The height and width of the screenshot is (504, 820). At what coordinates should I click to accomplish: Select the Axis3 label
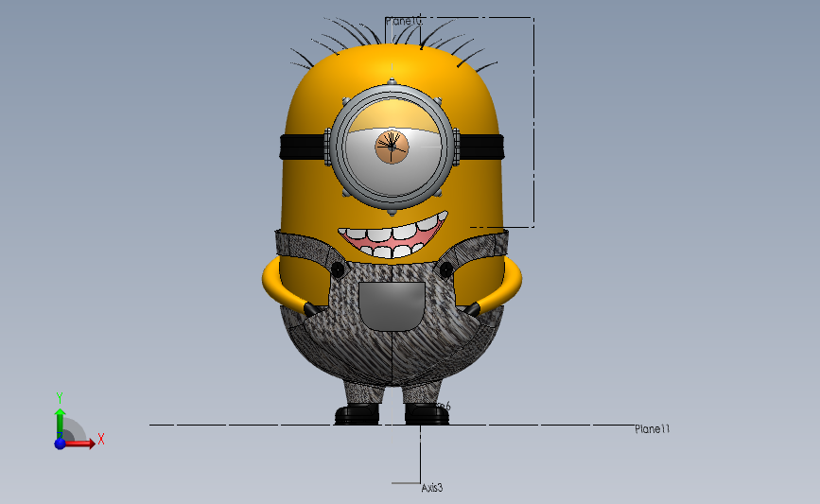pos(432,488)
